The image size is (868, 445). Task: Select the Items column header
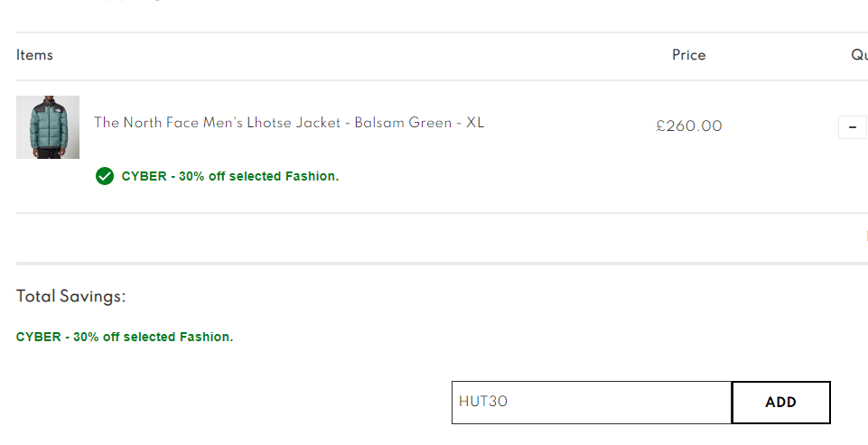click(x=34, y=55)
